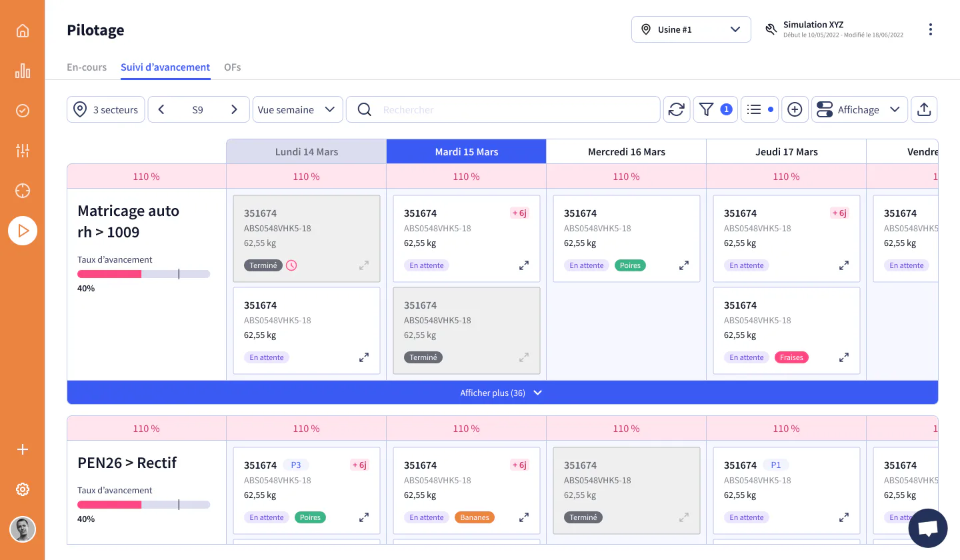Click the P3 priority tag

click(x=296, y=465)
